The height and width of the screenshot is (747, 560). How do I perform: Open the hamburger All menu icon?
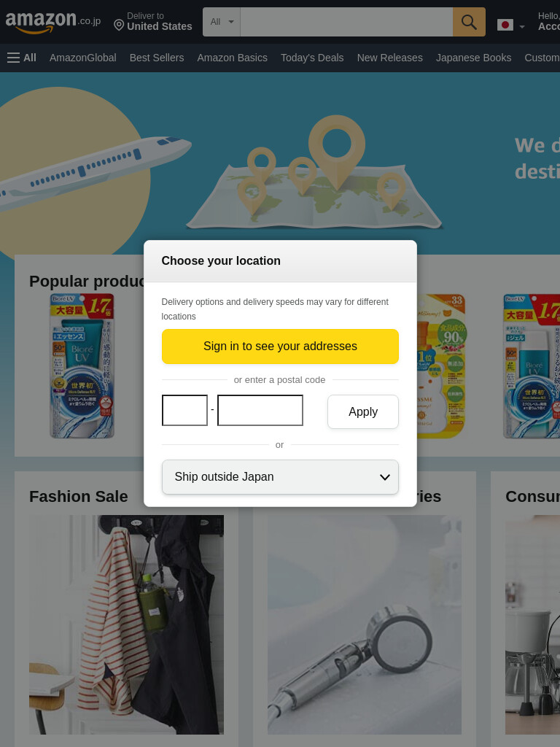tap(13, 58)
